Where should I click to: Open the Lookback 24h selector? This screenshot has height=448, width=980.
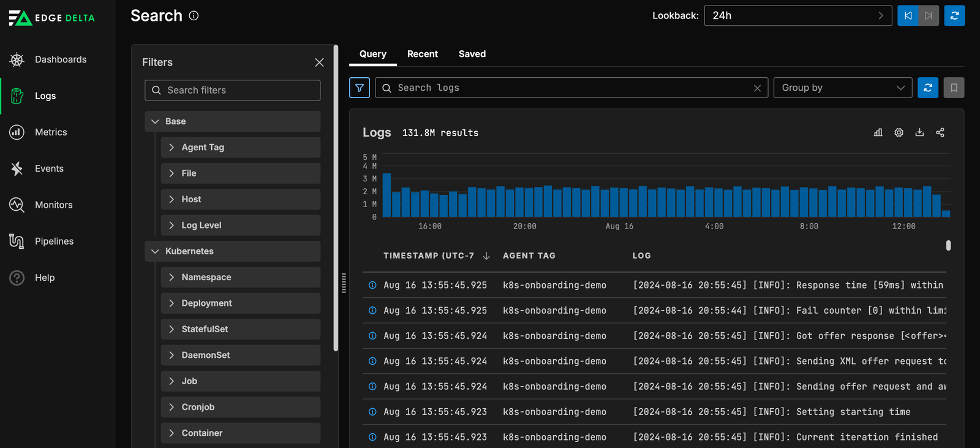(797, 15)
